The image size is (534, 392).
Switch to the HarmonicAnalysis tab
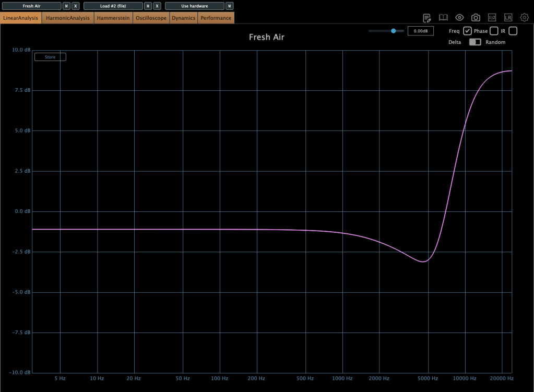(68, 18)
